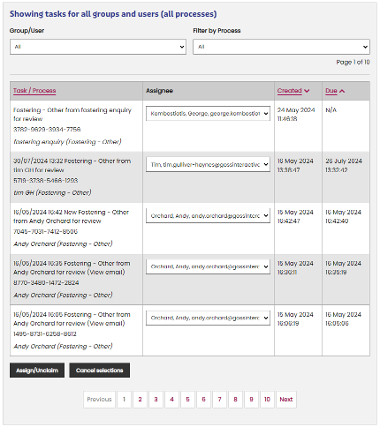Click the Created sort down chevron
This screenshot has height=427, width=380.
pyautogui.click(x=307, y=91)
